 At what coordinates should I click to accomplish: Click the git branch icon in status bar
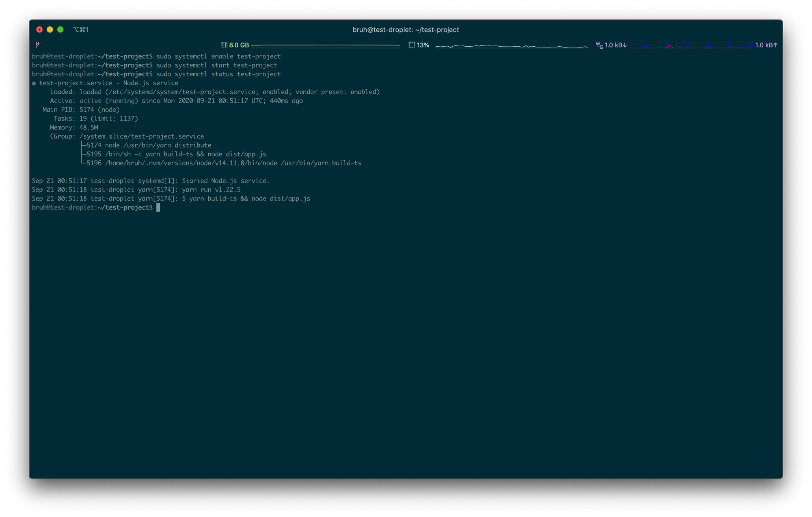click(x=37, y=45)
